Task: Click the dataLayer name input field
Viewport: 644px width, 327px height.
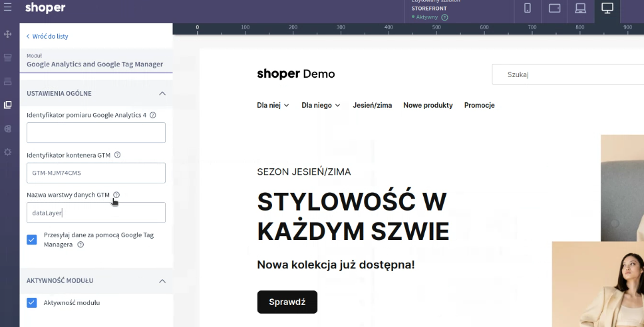Action: pos(96,213)
